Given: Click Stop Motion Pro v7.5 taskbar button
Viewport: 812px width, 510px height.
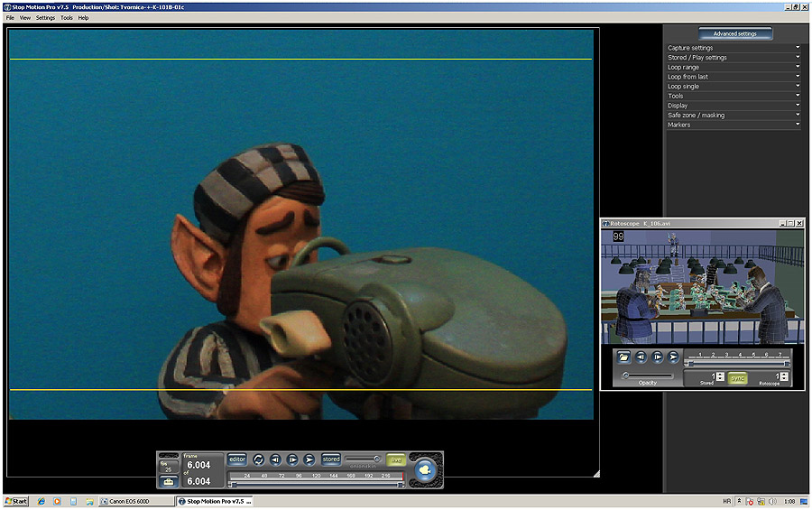Looking at the screenshot, I should click(215, 501).
